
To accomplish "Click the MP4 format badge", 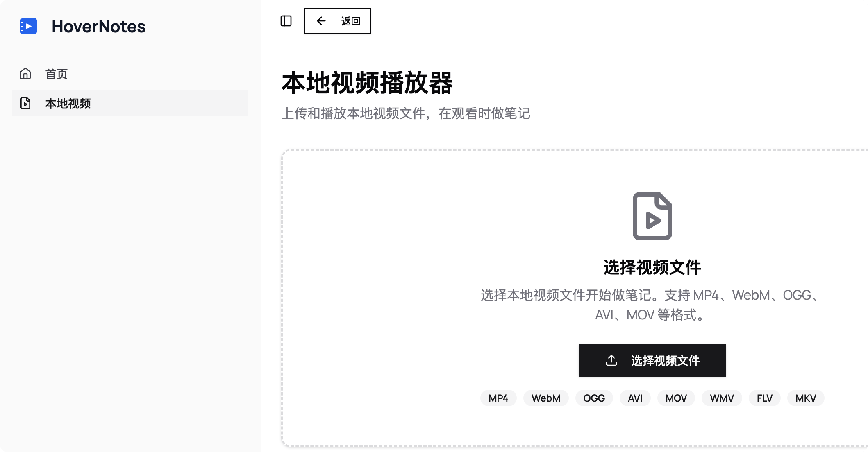I will pos(498,398).
